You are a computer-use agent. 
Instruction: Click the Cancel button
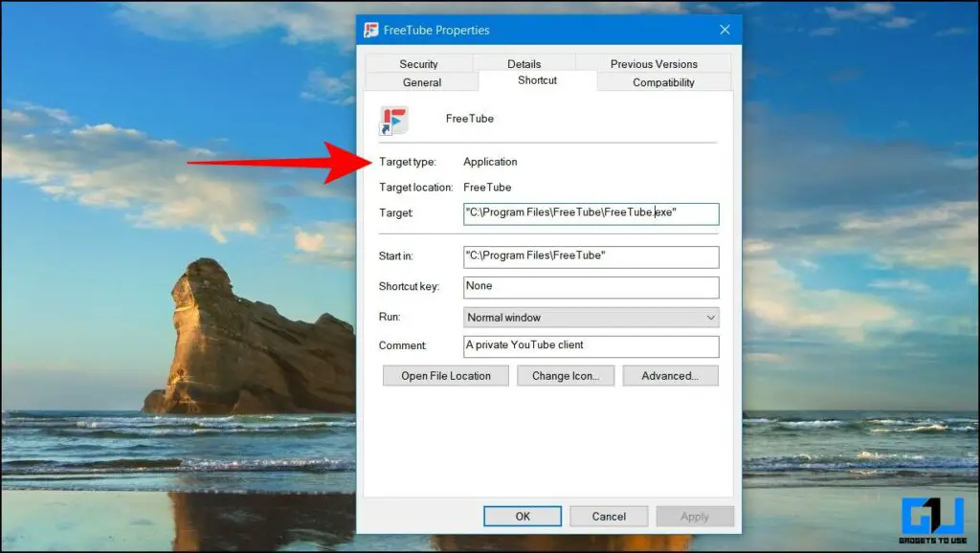coord(609,517)
